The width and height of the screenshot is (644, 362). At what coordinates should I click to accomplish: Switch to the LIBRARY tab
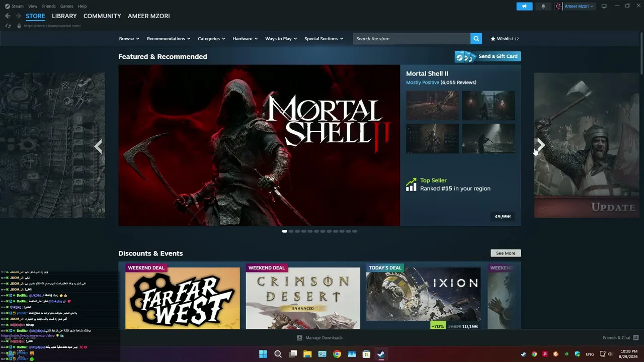pyautogui.click(x=64, y=16)
